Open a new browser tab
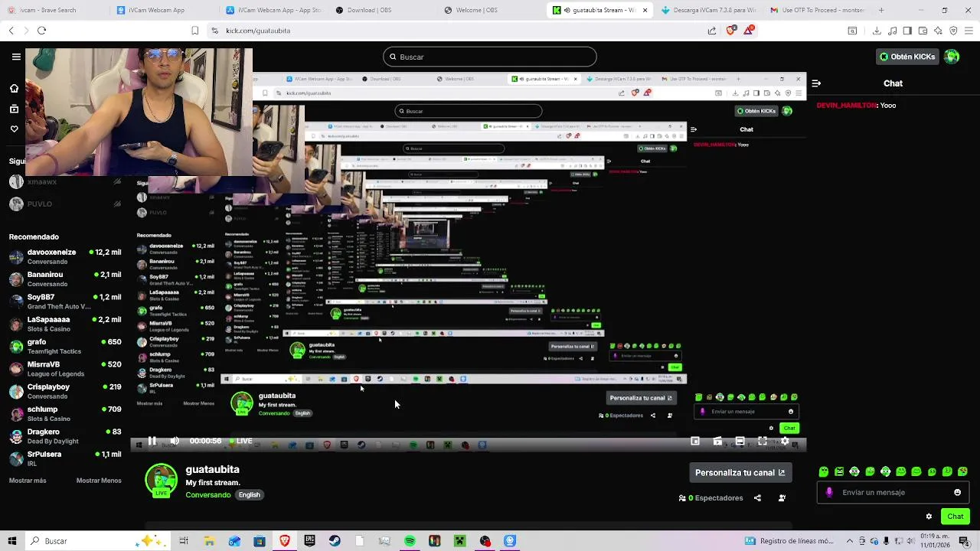980x551 pixels. click(881, 10)
